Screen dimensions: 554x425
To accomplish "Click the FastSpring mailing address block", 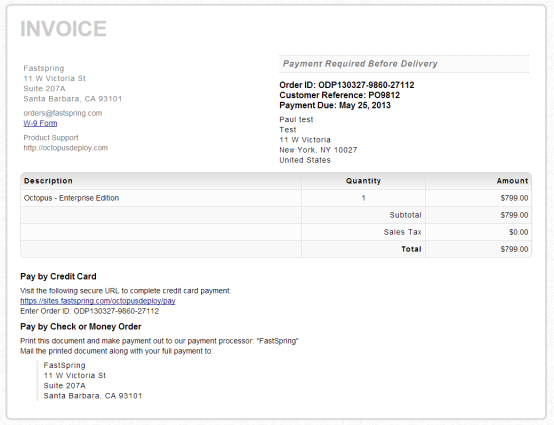I will [93, 380].
